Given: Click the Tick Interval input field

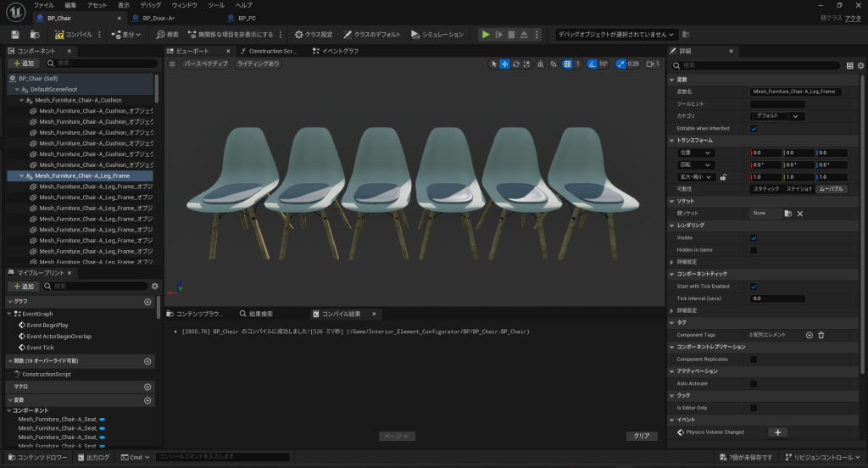Looking at the screenshot, I should [x=777, y=298].
